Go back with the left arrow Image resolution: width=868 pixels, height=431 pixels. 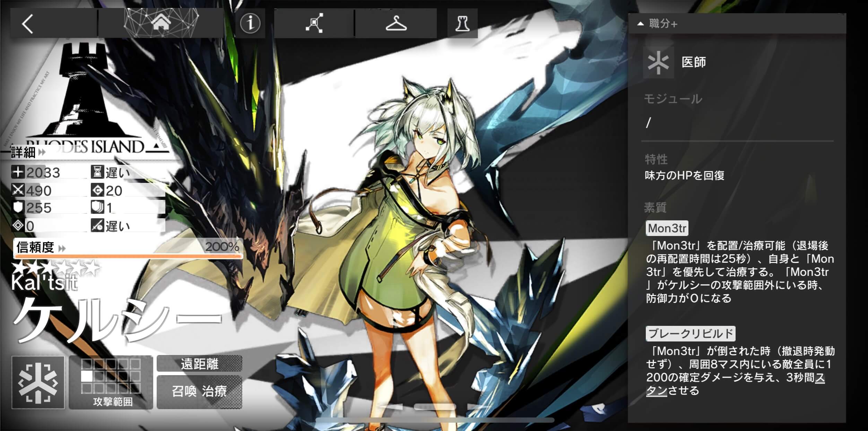[28, 24]
